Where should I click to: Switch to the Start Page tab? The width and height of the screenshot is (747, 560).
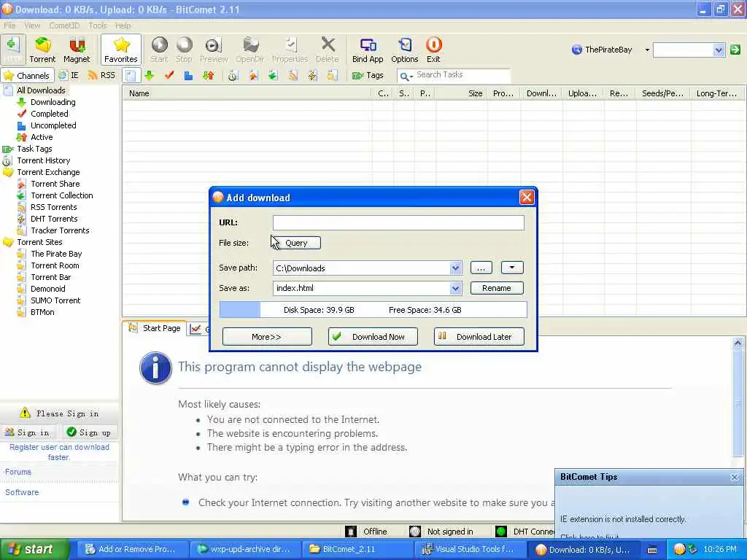coord(155,328)
